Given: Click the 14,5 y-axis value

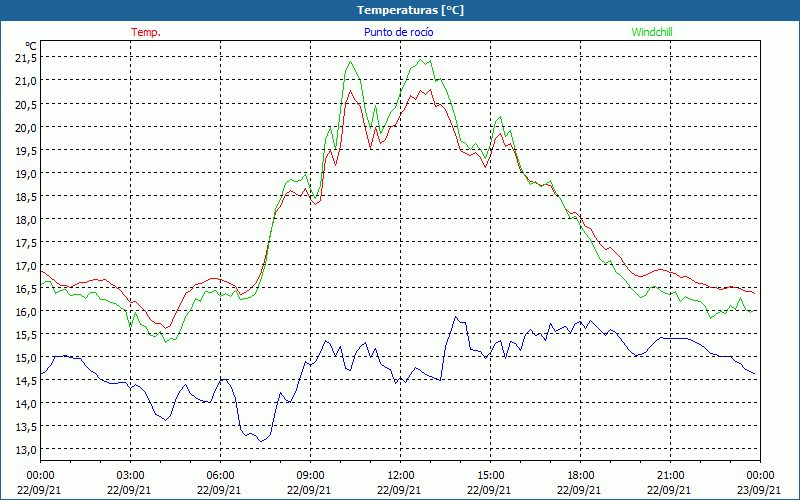Looking at the screenshot, I should (x=26, y=381).
